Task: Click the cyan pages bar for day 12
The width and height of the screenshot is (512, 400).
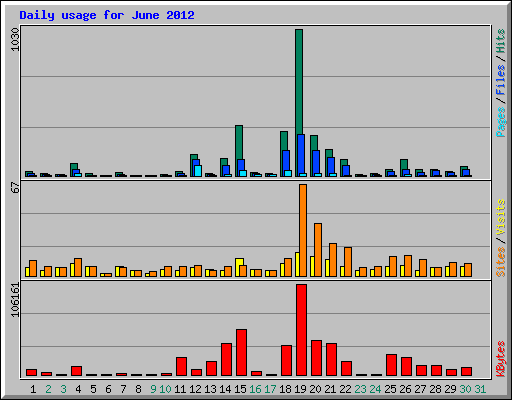Action: [198, 171]
